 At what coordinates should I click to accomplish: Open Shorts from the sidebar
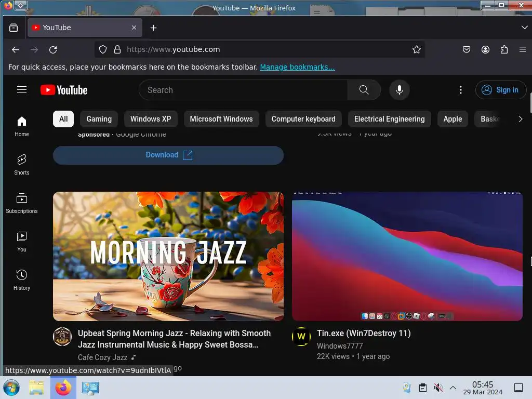point(22,165)
